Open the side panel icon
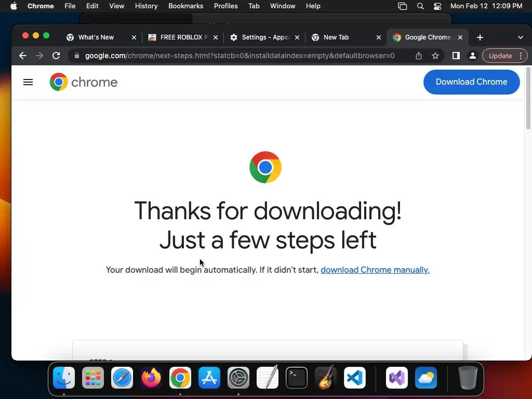Viewport: 532px width, 399px height. (456, 56)
